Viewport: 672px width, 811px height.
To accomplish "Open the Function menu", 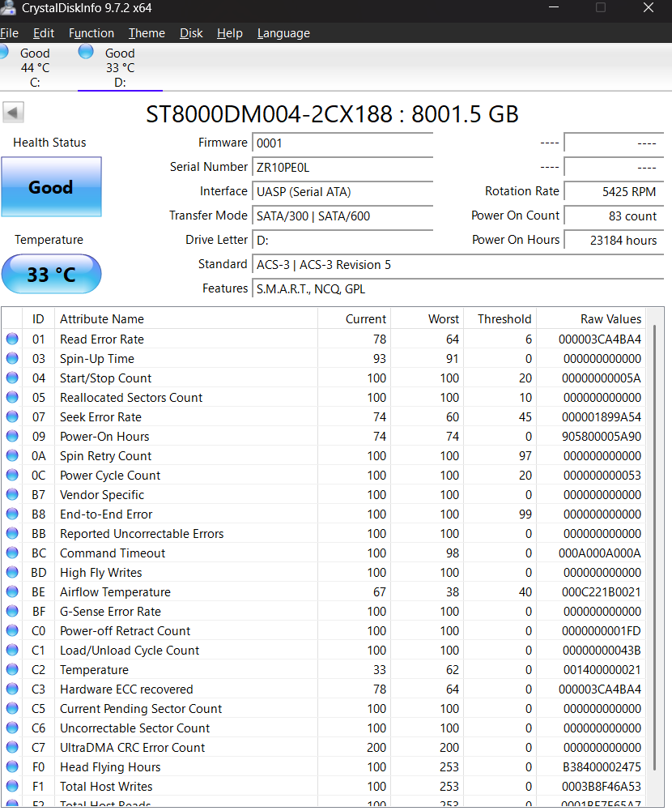I will (x=91, y=33).
